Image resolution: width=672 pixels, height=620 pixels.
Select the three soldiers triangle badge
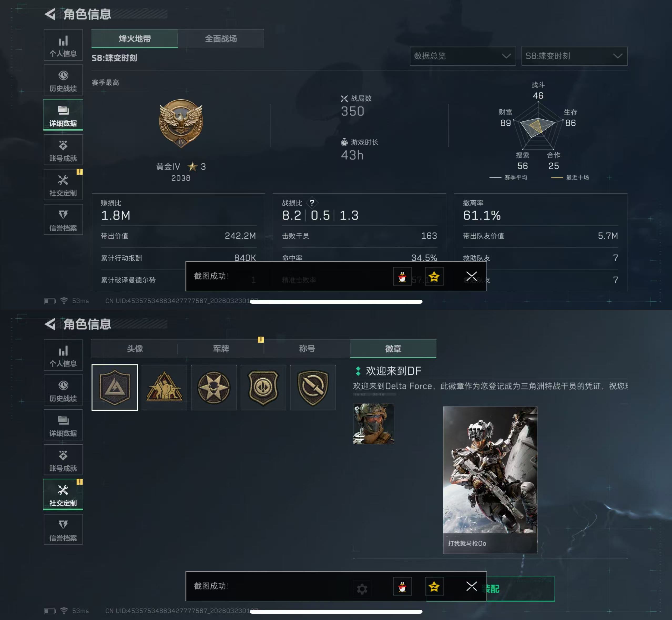click(x=164, y=388)
